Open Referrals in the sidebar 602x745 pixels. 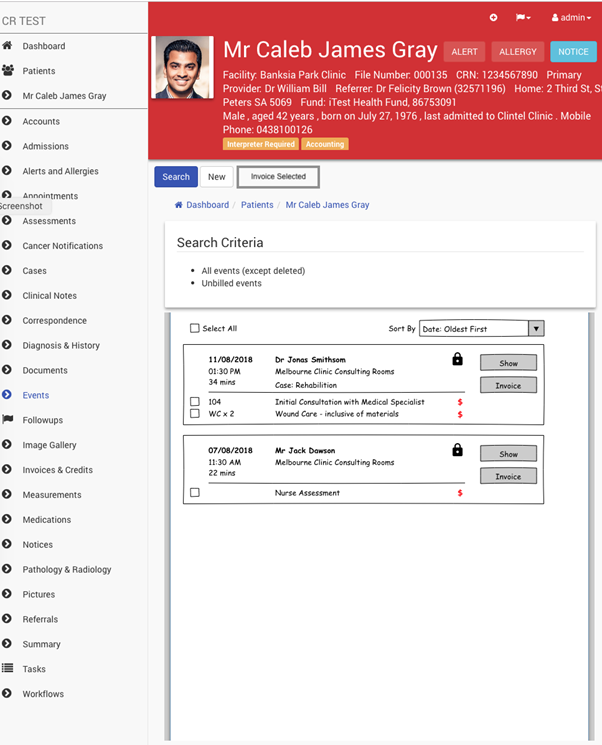pyautogui.click(x=40, y=619)
